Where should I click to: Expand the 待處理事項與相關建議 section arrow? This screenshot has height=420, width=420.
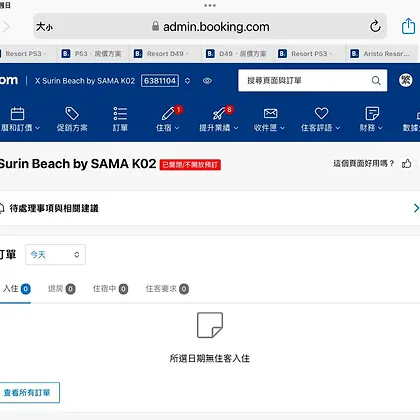click(x=416, y=208)
